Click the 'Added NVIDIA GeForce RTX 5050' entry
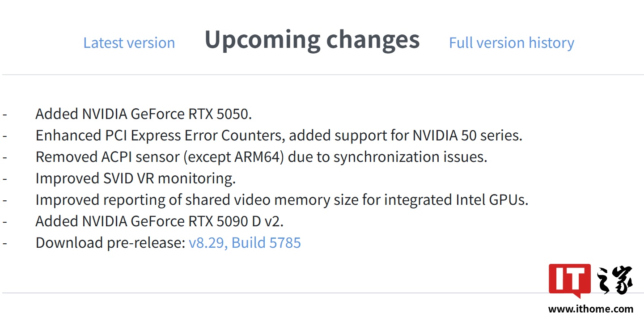The width and height of the screenshot is (644, 322). [144, 114]
